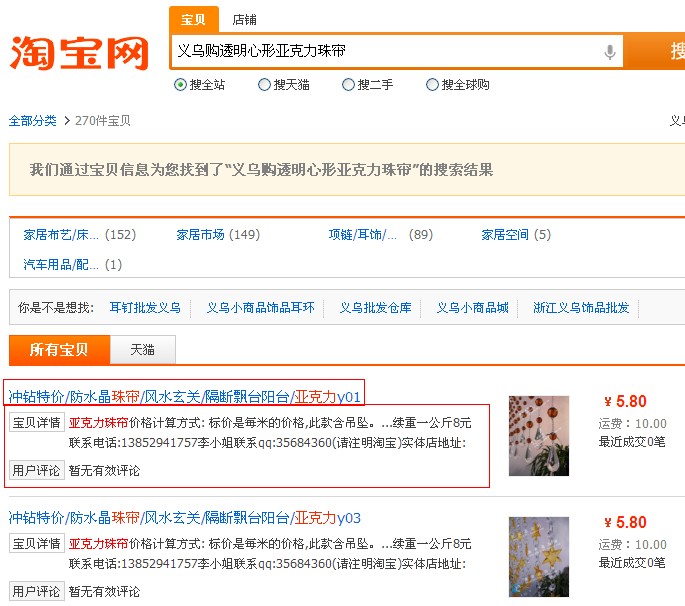Open the red bead curtain thumbnail
Image resolution: width=685 pixels, height=606 pixels.
pos(539,436)
